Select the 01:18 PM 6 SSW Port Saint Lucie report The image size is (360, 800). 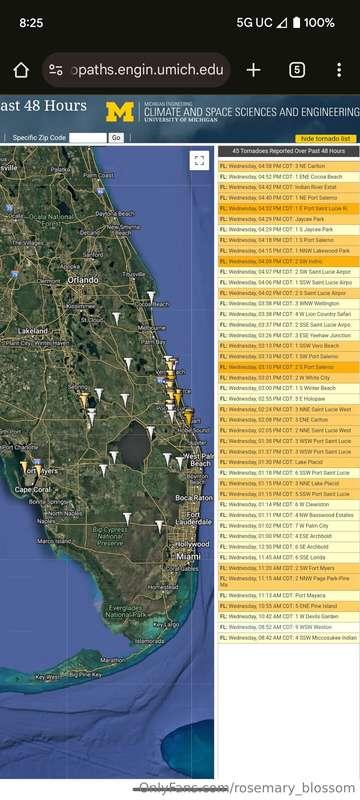(289, 473)
